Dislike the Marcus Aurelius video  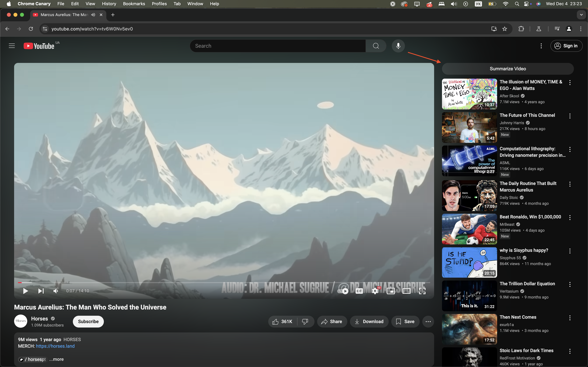(x=305, y=322)
